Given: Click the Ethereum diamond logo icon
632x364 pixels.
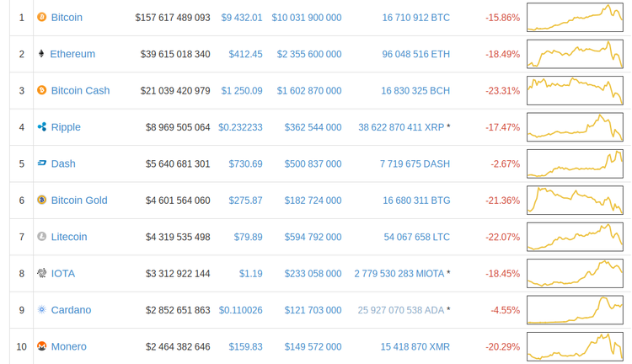Looking at the screenshot, I should [41, 54].
